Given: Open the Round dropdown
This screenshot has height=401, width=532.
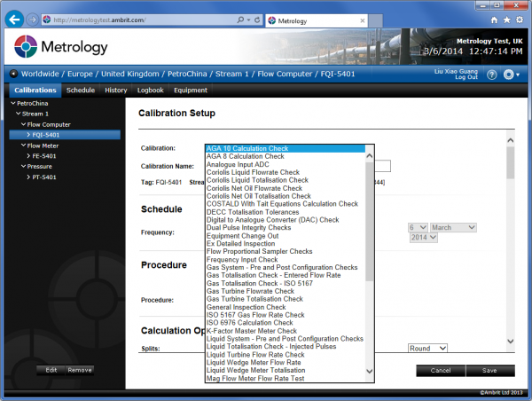Looking at the screenshot, I should (x=427, y=349).
